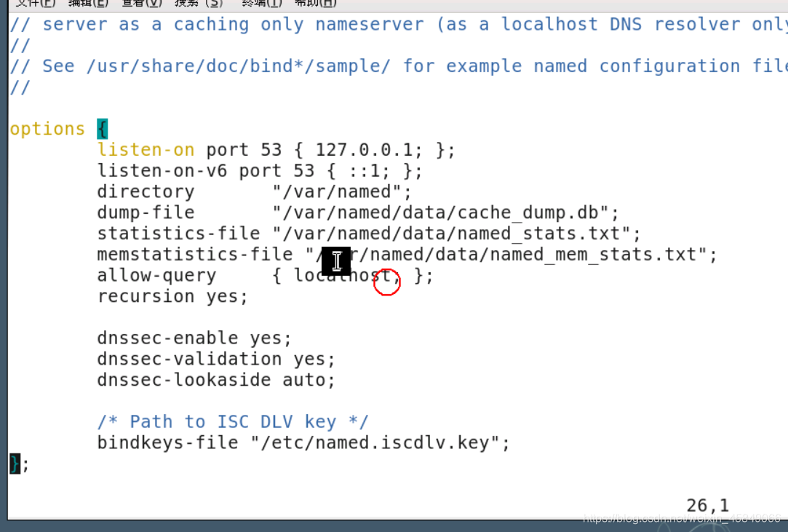This screenshot has width=788, height=532.
Task: Click the "/* Path to ISC DLV key */" comment
Action: click(233, 422)
